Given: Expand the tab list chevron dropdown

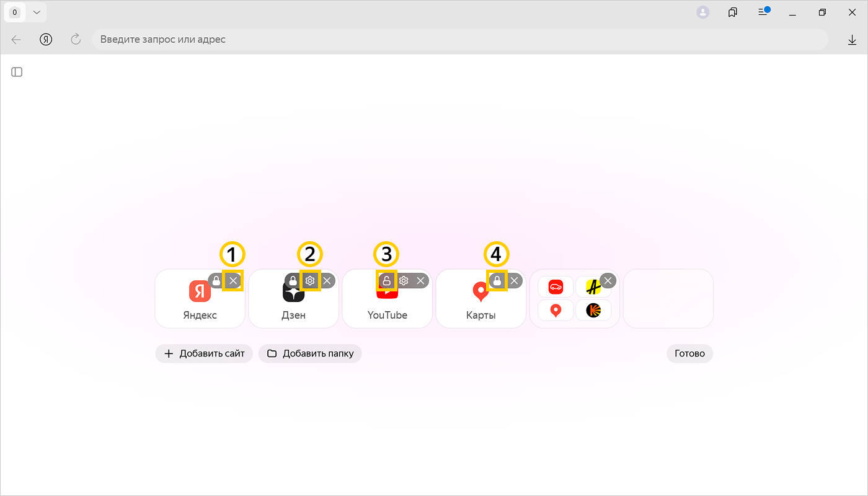Looking at the screenshot, I should [37, 12].
